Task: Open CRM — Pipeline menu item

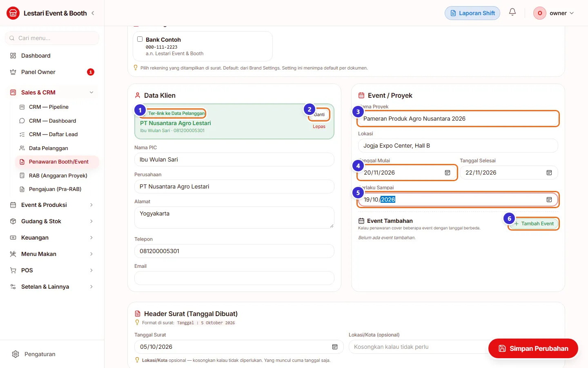Action: tap(57, 107)
